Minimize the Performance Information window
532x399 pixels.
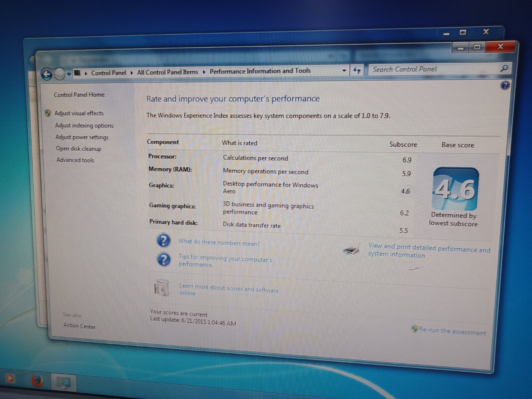[461, 49]
